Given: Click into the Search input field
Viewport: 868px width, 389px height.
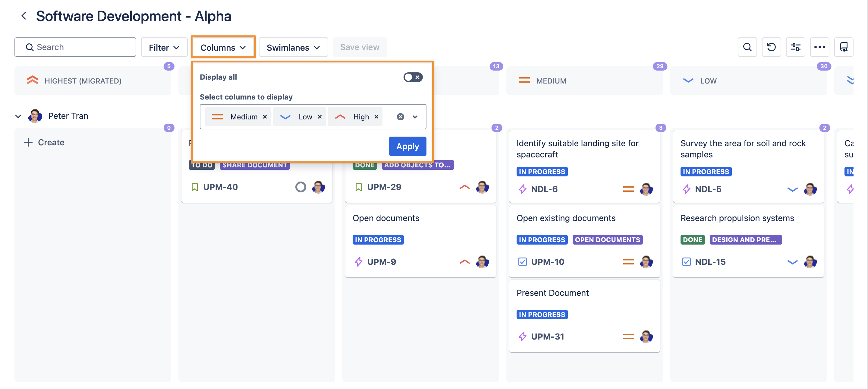Looking at the screenshot, I should click(81, 47).
